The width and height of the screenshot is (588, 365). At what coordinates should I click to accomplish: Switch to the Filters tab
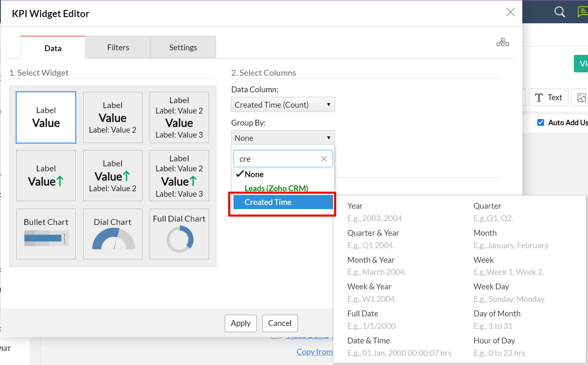pos(118,48)
